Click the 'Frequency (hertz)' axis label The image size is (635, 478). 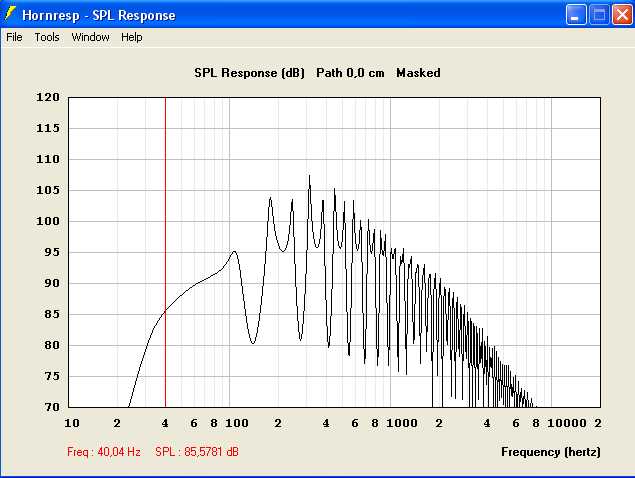[x=551, y=452]
